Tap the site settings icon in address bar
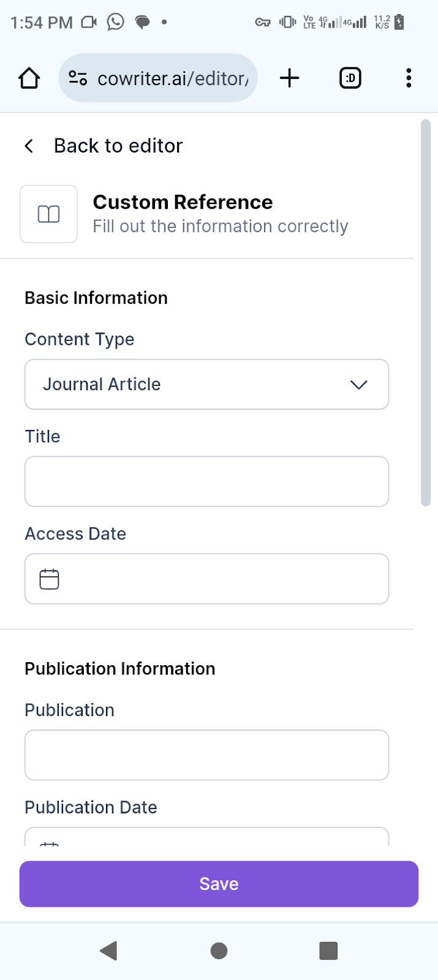Image resolution: width=438 pixels, height=980 pixels. (78, 78)
